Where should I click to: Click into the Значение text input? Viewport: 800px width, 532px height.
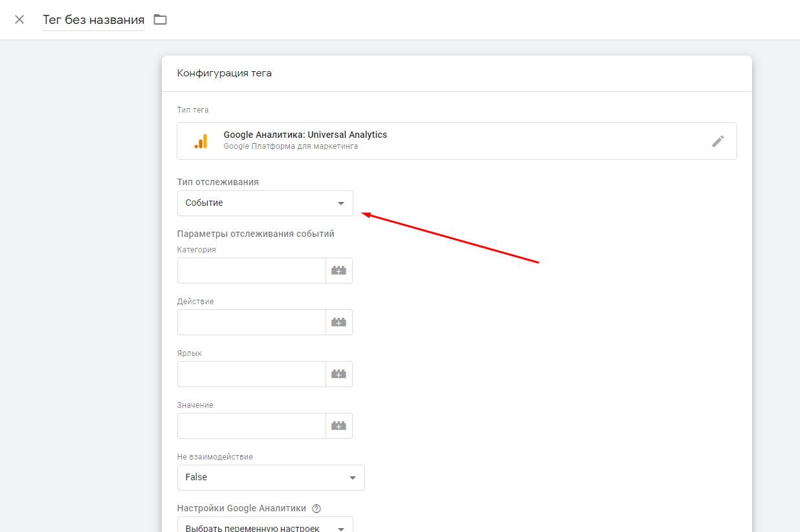click(x=251, y=426)
